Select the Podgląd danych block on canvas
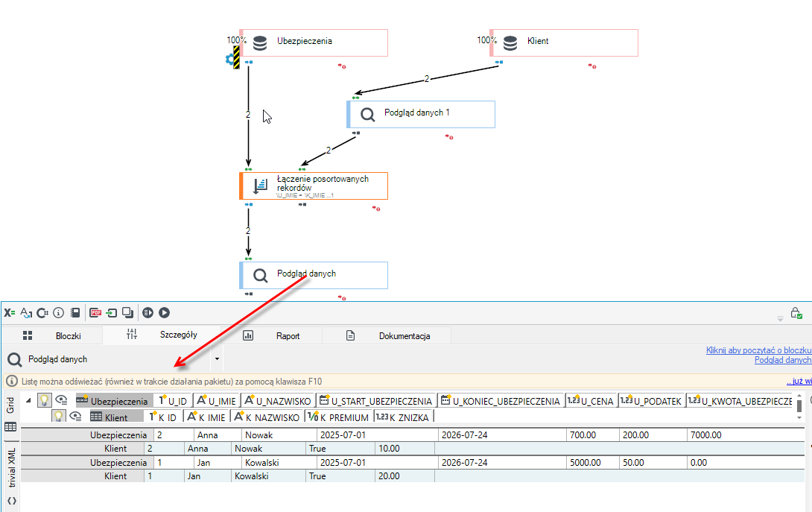Viewport: 812px width, 512px height. click(314, 275)
